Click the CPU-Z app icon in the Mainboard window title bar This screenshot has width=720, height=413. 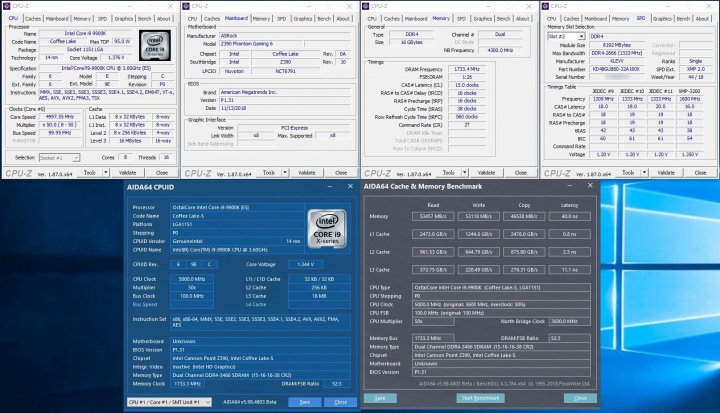coord(186,6)
